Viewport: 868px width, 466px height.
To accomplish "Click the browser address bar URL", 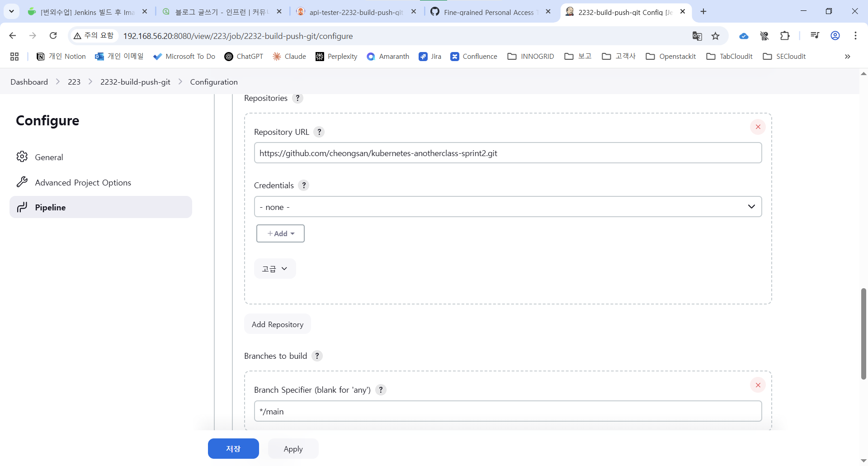I will coord(238,36).
